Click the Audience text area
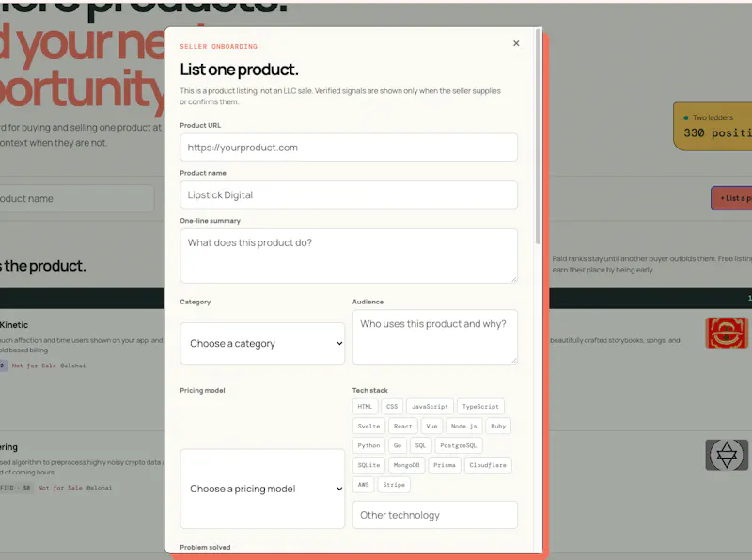This screenshot has width=752, height=560. coord(435,336)
